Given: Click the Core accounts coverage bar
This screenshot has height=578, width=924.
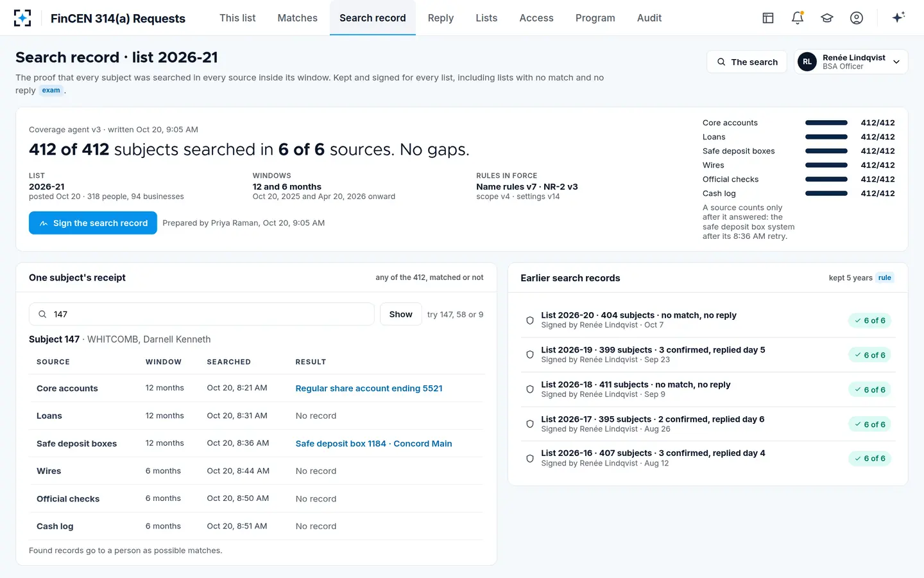Looking at the screenshot, I should (x=826, y=123).
